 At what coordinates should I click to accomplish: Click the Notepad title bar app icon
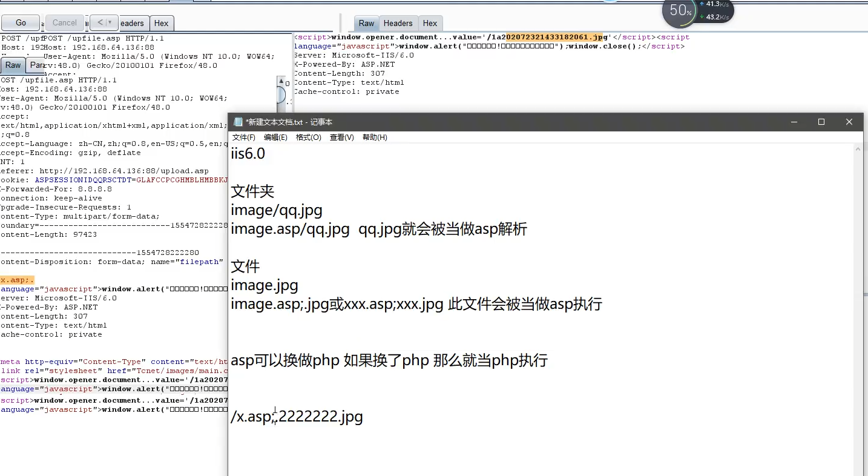click(x=238, y=122)
